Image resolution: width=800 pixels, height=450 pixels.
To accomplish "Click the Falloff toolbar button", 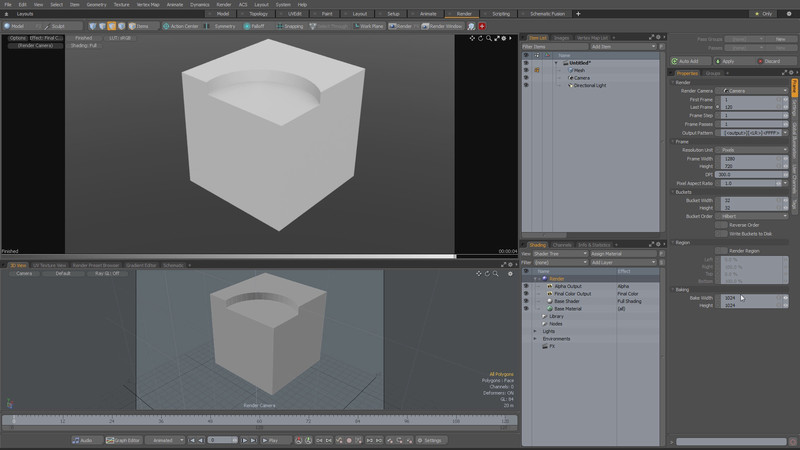I will tap(254, 26).
